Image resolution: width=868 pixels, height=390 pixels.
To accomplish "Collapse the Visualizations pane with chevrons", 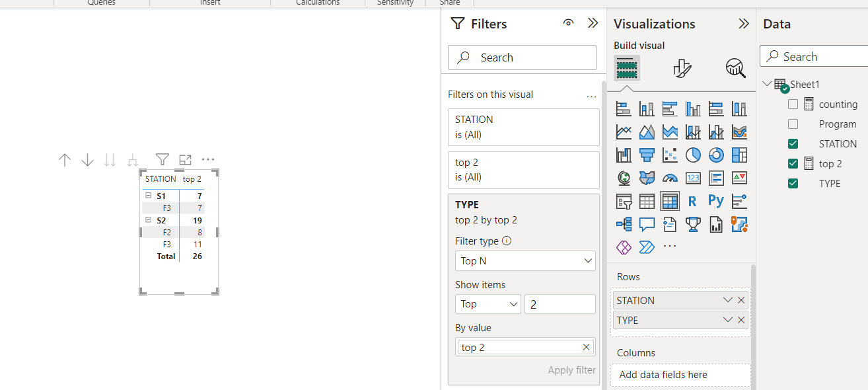I will point(744,24).
